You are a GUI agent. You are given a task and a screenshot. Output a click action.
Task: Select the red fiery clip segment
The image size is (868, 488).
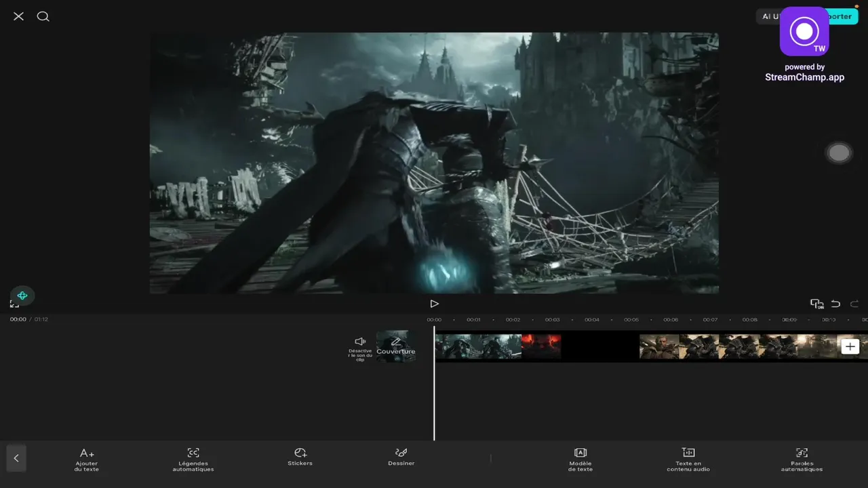click(541, 346)
